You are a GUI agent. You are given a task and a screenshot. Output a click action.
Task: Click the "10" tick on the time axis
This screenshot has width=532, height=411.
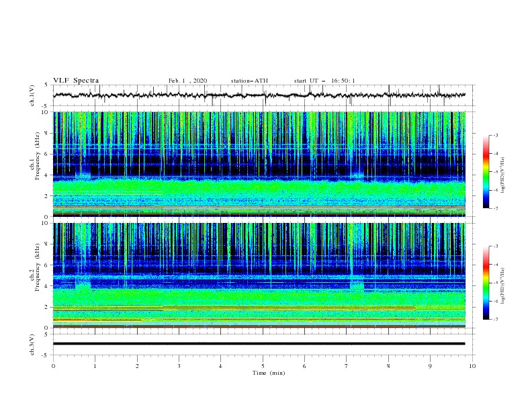[x=472, y=366]
